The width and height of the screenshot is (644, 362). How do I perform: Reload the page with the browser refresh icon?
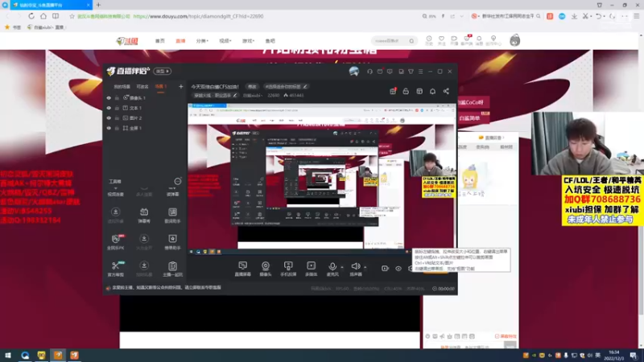(31, 16)
